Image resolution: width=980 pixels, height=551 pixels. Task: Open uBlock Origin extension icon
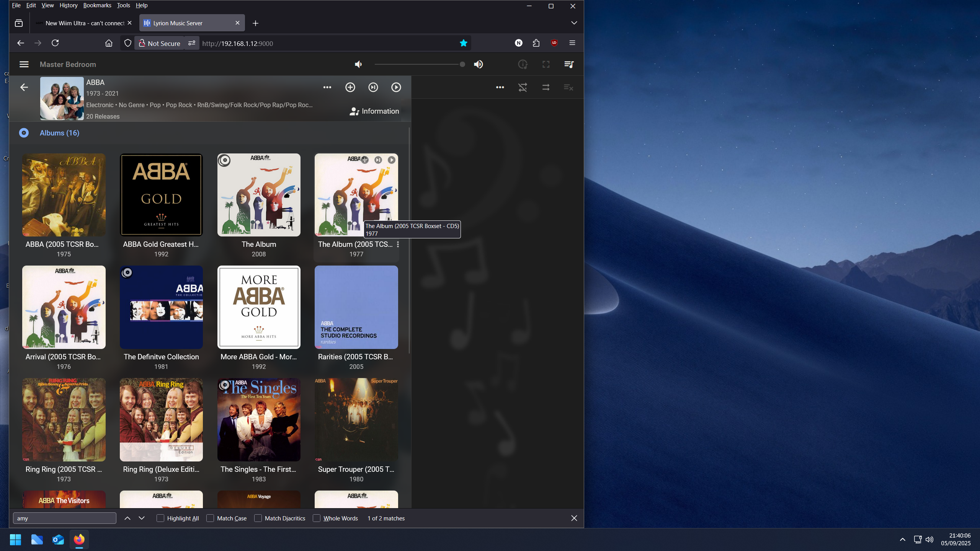point(554,43)
